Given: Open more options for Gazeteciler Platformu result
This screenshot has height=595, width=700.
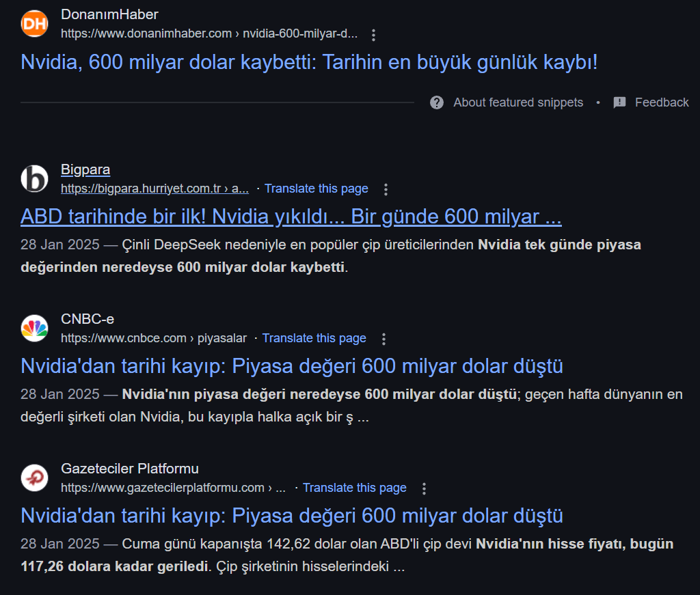Looking at the screenshot, I should coord(424,488).
